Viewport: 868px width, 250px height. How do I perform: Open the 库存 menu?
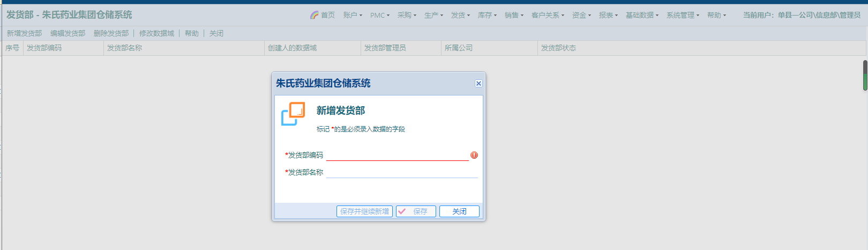(x=487, y=15)
